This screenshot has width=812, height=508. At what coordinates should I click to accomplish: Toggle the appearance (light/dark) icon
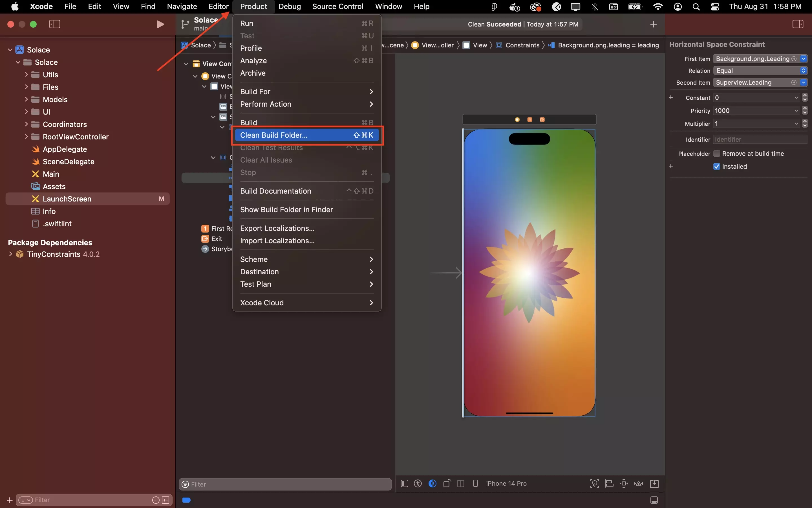coord(433,483)
